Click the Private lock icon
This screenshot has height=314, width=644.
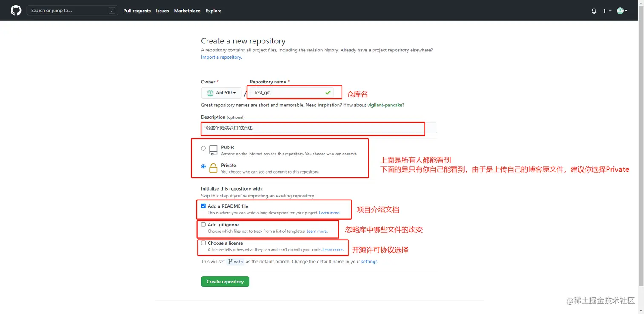pyautogui.click(x=213, y=168)
